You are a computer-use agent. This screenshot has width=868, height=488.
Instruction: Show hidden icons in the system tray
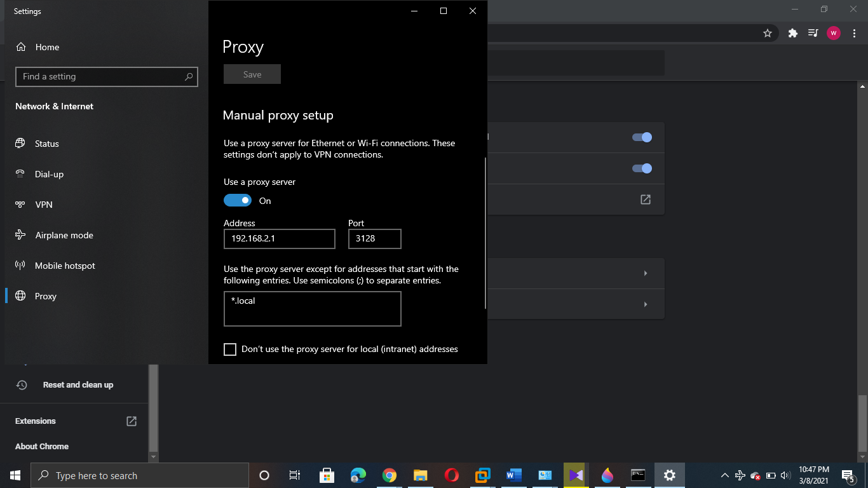[x=724, y=475]
